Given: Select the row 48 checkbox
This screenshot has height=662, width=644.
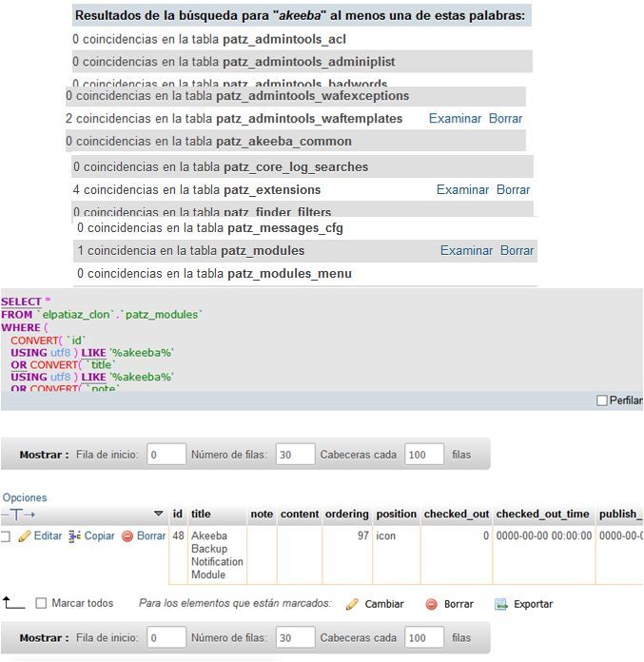Looking at the screenshot, I should click(x=5, y=536).
